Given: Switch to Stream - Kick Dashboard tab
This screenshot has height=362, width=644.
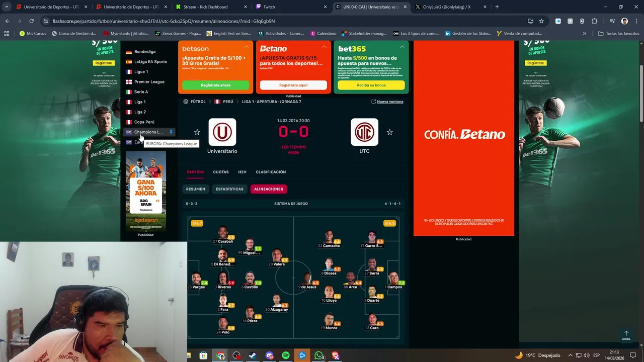Looking at the screenshot, I should point(211,7).
